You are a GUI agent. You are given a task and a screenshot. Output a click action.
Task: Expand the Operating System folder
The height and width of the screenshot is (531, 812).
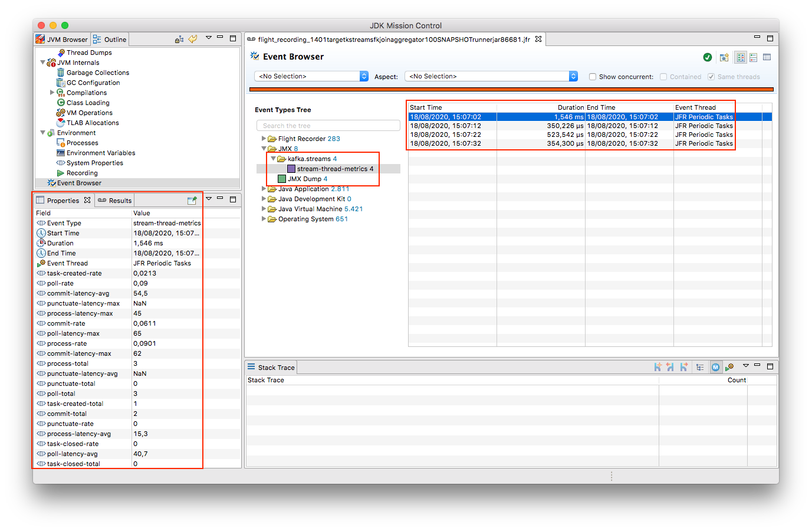click(264, 219)
